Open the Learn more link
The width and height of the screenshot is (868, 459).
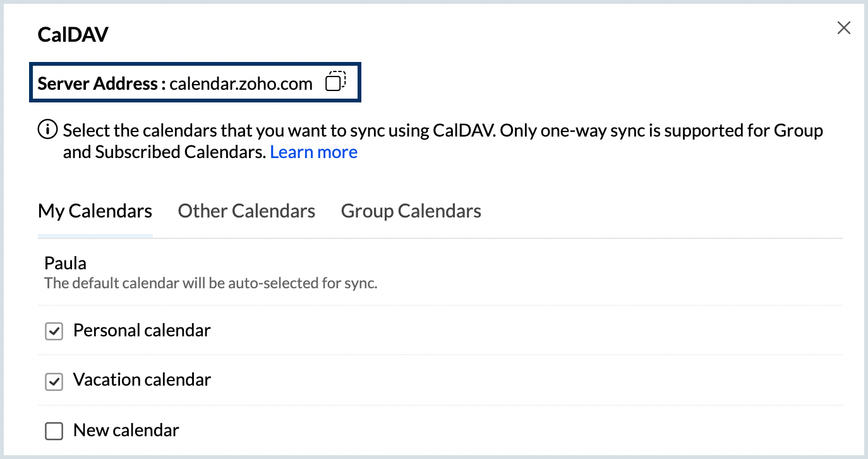click(x=313, y=152)
